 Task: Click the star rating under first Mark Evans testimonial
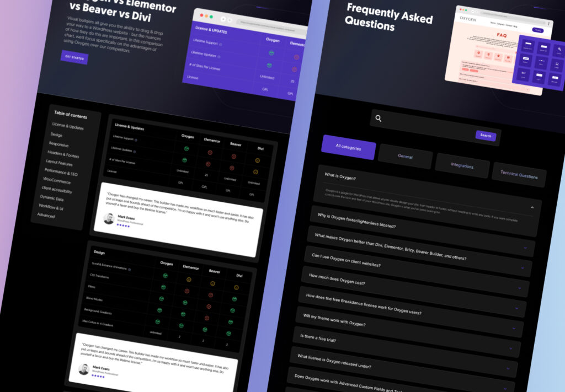(x=124, y=225)
